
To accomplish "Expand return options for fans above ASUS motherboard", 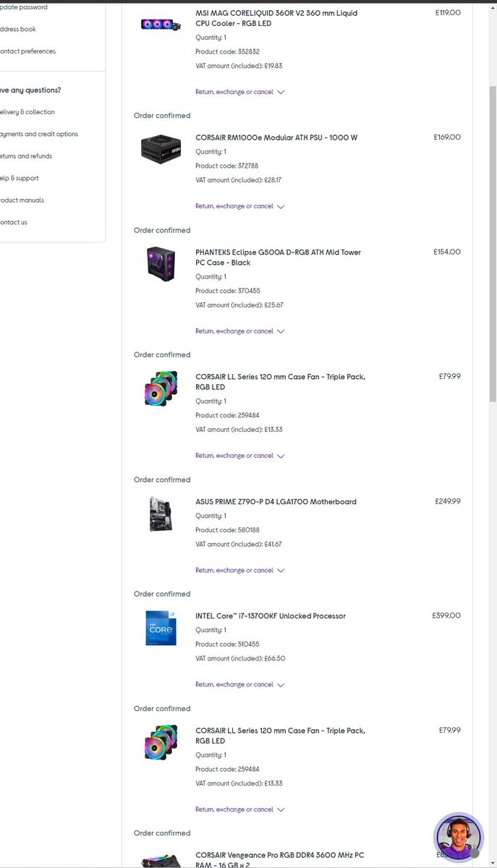I will point(239,456).
